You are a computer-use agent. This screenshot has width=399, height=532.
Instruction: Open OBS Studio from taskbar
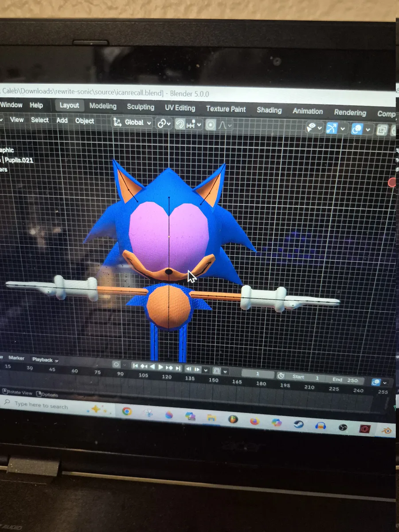[x=342, y=427]
